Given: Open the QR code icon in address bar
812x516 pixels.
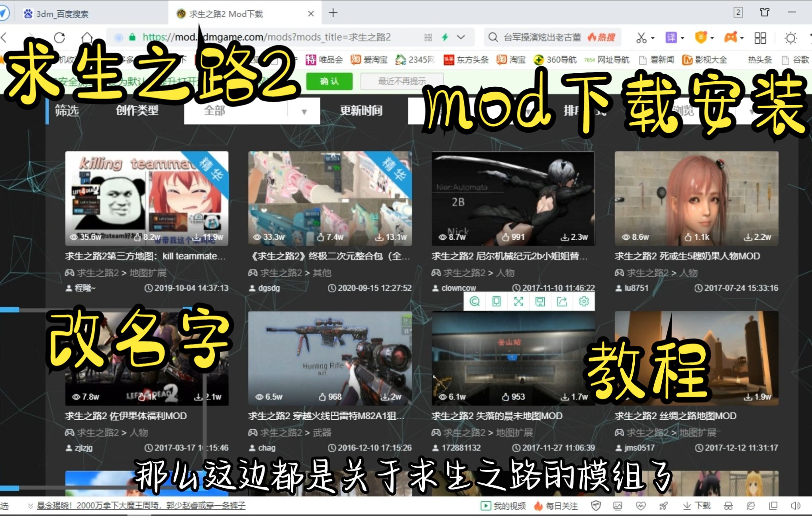Looking at the screenshot, I should coord(428,37).
